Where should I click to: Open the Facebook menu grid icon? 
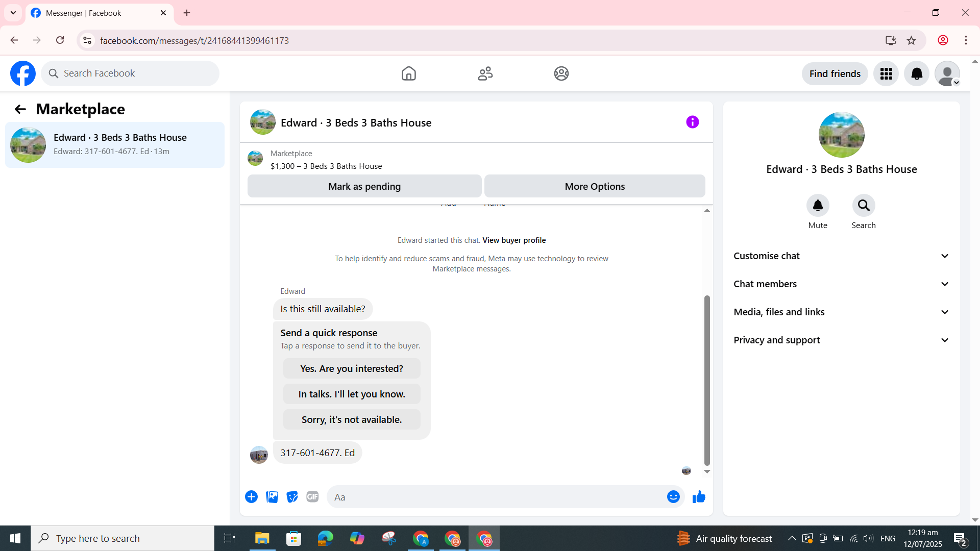pos(886,74)
